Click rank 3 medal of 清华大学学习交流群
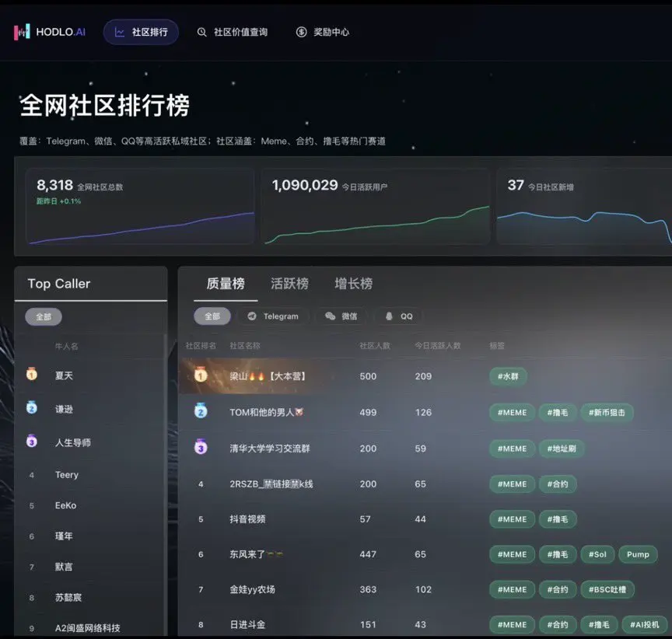The height and width of the screenshot is (639, 672). pos(201,447)
